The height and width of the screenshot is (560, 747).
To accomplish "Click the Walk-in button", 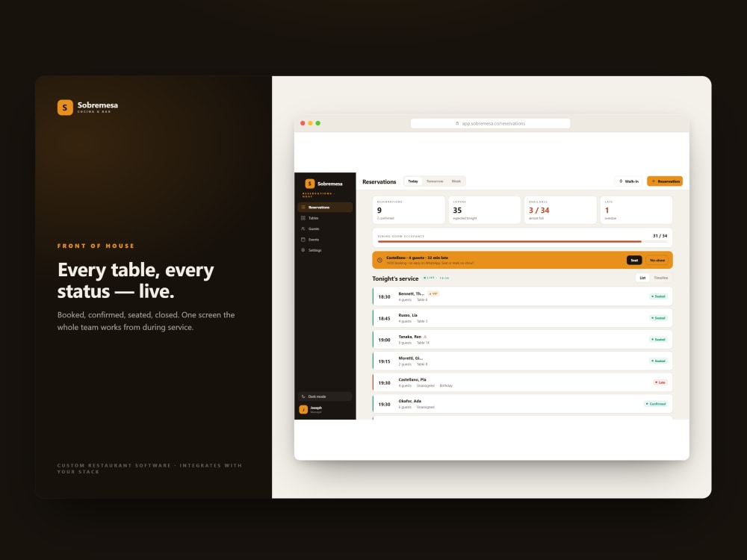I will [x=628, y=181].
